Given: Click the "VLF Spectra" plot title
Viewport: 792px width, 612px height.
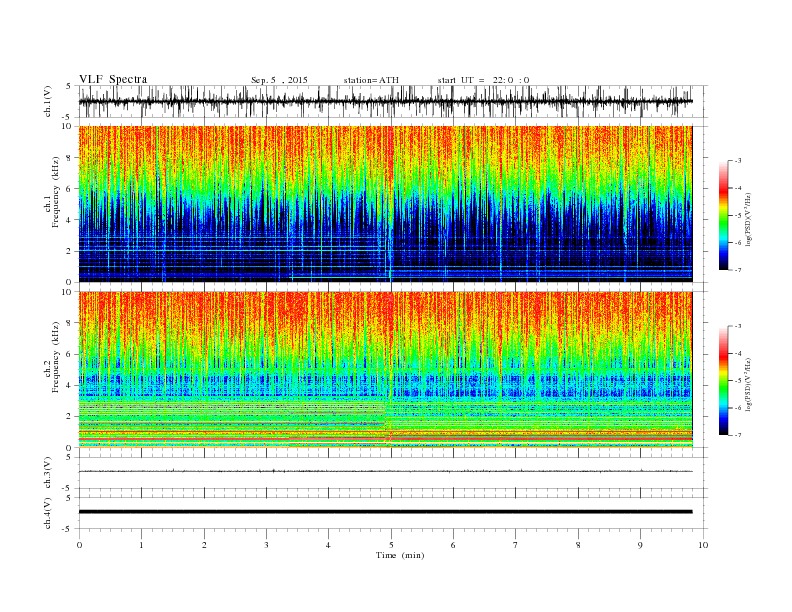Looking at the screenshot, I should point(113,79).
